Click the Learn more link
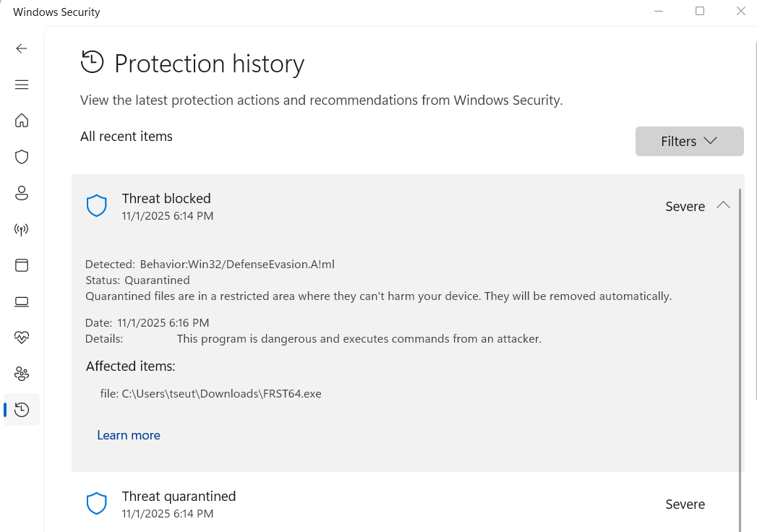The height and width of the screenshot is (532, 757). point(129,435)
